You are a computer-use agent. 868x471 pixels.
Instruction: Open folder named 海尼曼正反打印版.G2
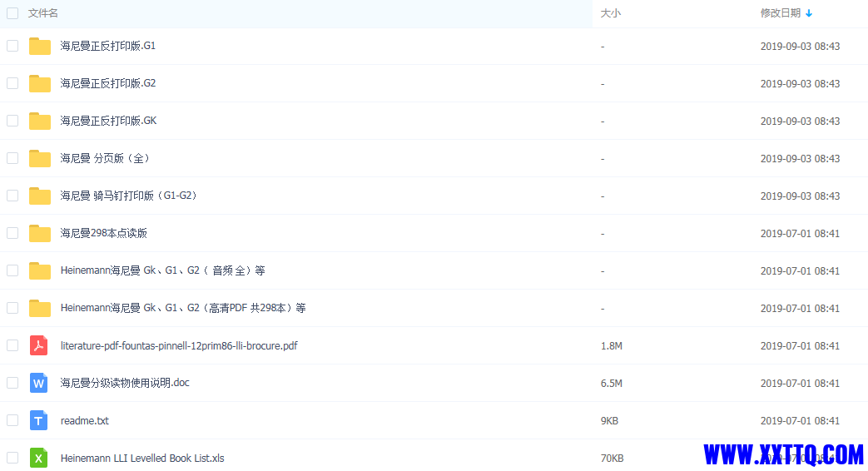click(x=108, y=83)
